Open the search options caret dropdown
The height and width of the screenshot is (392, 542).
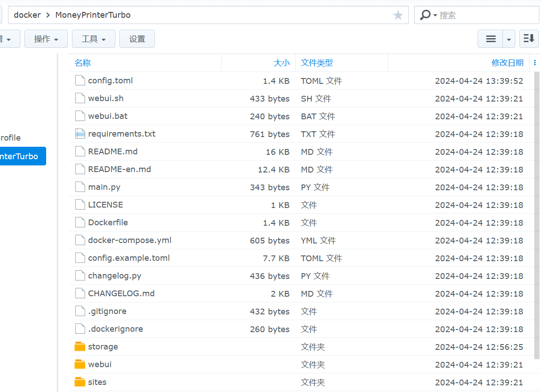[435, 16]
